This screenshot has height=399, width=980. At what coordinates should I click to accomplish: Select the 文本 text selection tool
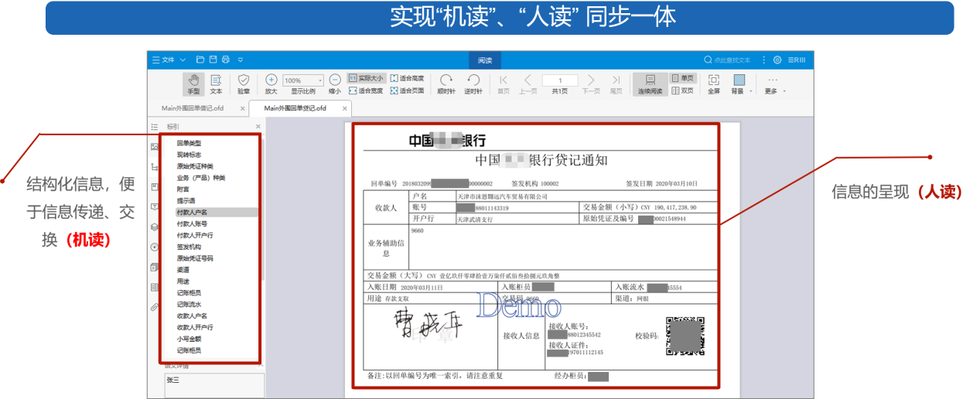pos(216,84)
